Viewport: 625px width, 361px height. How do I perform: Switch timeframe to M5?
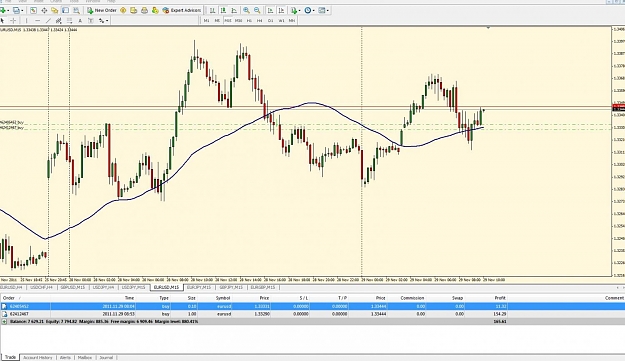[217, 20]
